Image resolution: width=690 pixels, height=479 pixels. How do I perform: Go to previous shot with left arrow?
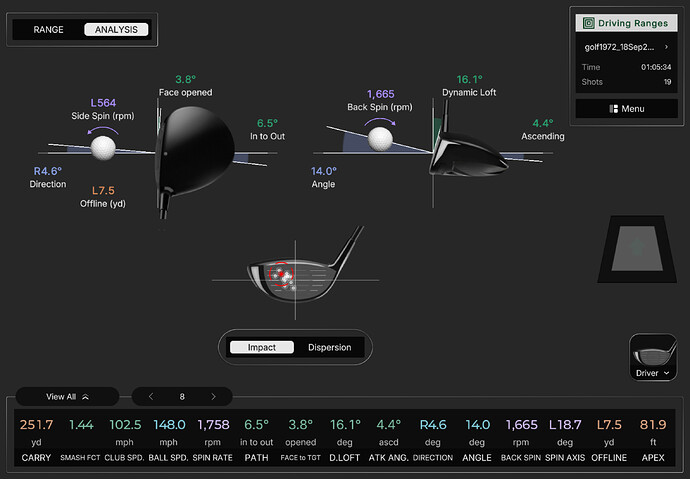(151, 397)
